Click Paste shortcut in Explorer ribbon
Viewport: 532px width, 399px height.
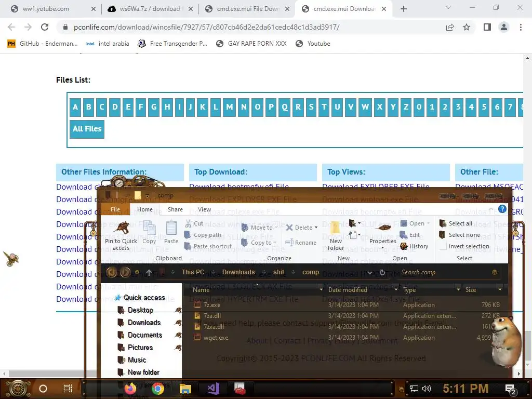(208, 246)
